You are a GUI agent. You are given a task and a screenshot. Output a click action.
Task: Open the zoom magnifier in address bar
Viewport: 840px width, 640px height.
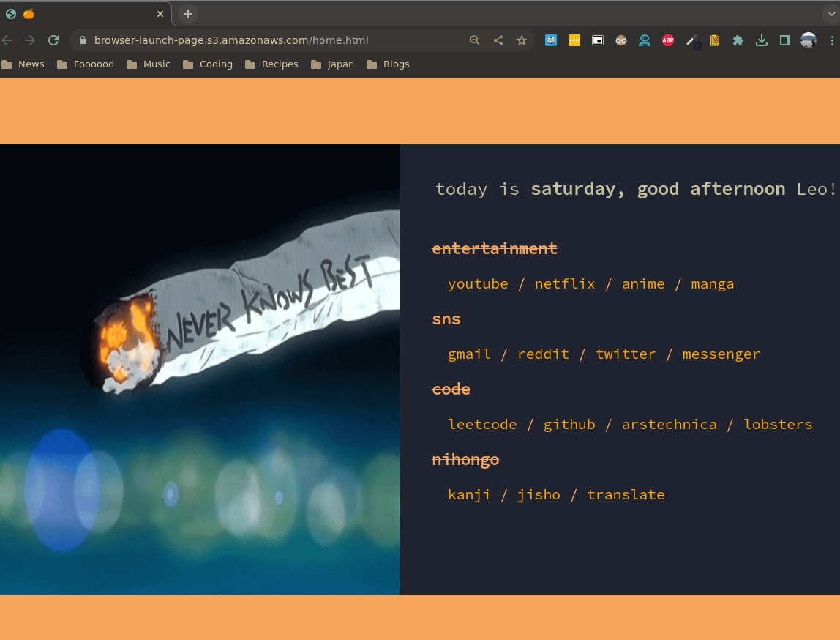point(475,40)
